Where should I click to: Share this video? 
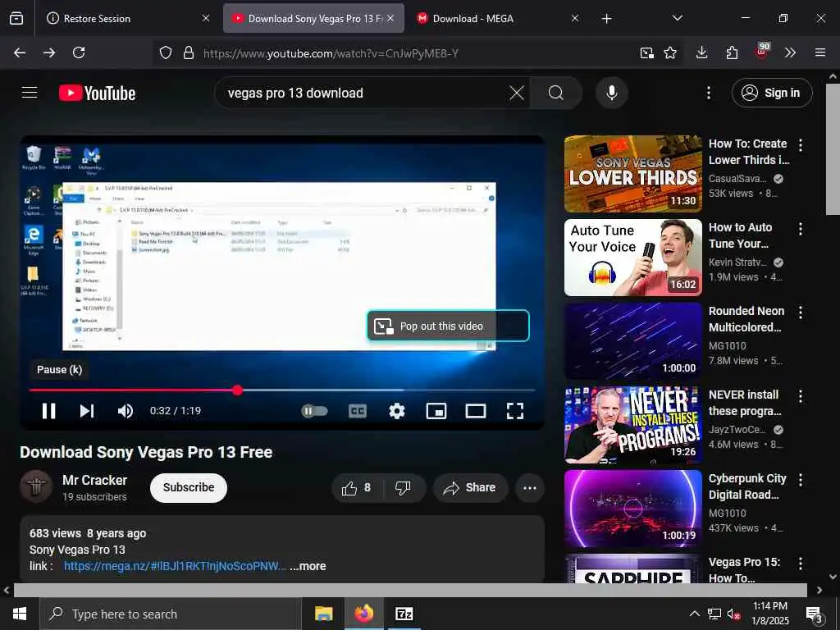pos(470,487)
